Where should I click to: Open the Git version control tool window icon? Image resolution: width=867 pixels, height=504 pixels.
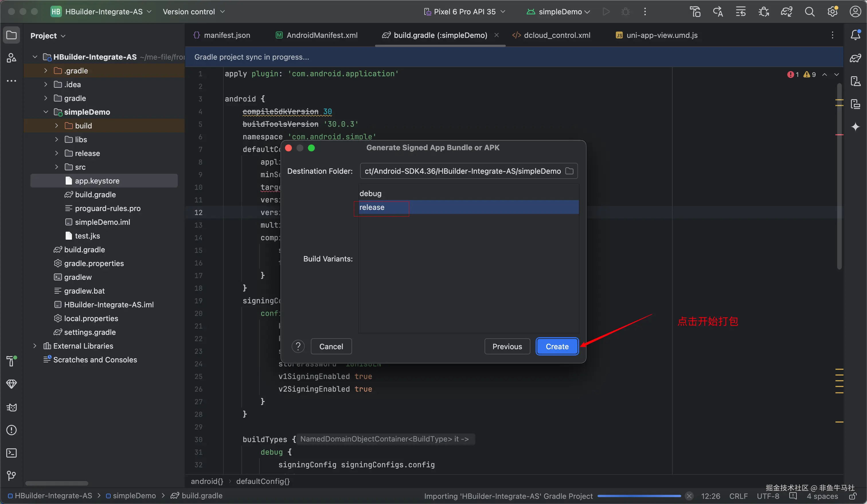point(11,475)
